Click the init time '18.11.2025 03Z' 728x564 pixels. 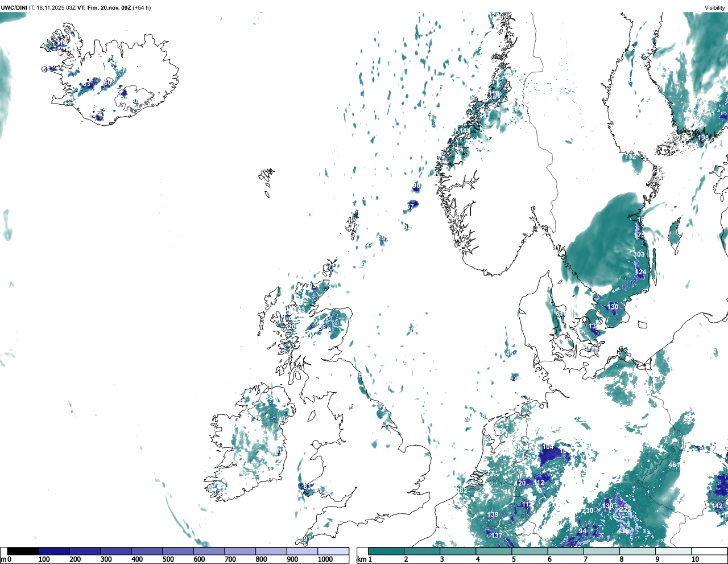pyautogui.click(x=57, y=8)
